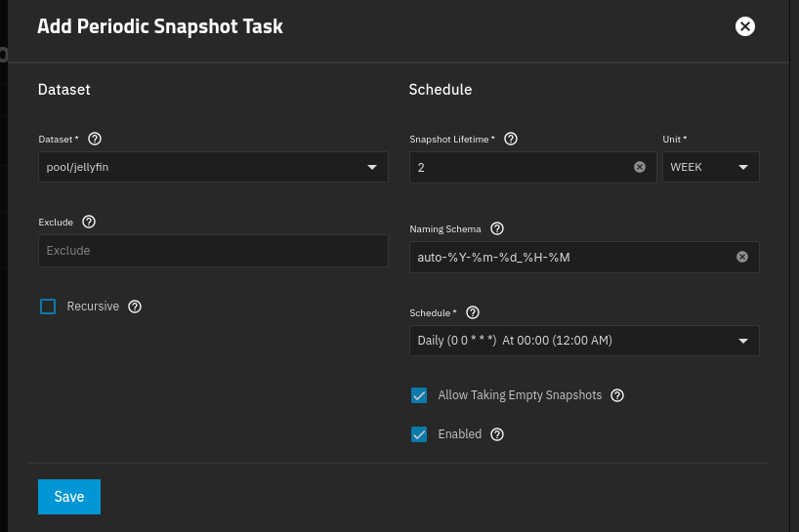Open the Dataset dropdown showing pool/jellyfin
The image size is (799, 532).
pos(213,167)
